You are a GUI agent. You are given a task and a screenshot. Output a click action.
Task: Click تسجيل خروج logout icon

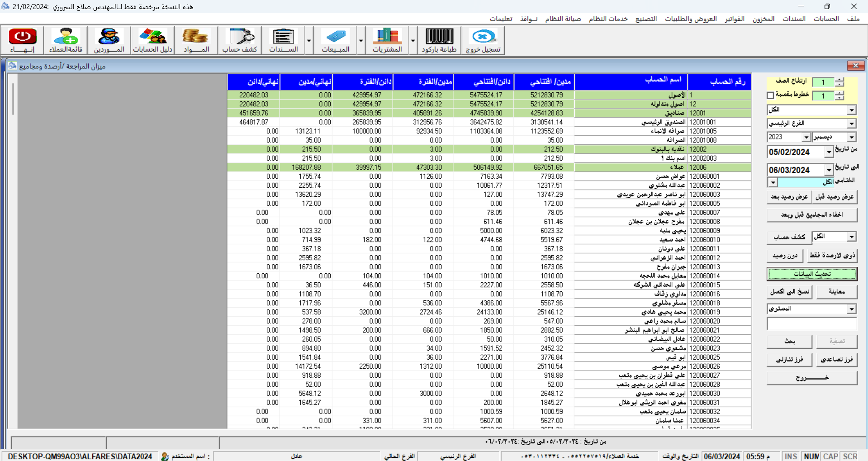tap(483, 40)
